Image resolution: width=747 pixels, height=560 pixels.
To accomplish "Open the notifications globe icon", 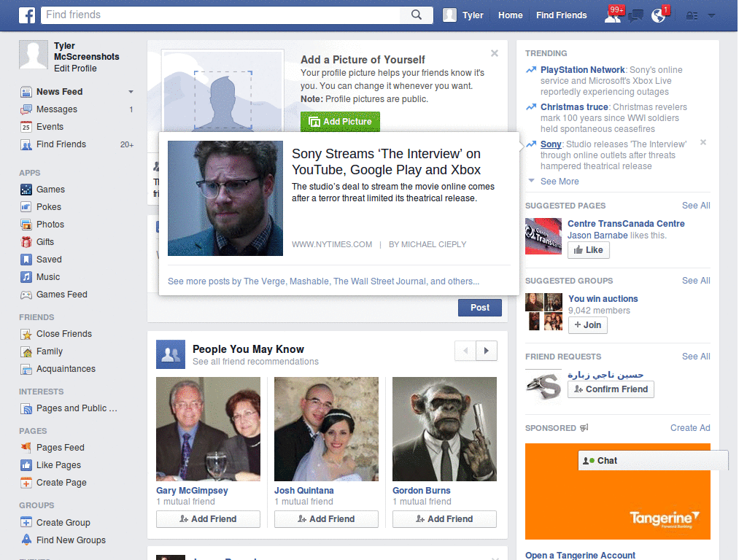I will (x=659, y=15).
